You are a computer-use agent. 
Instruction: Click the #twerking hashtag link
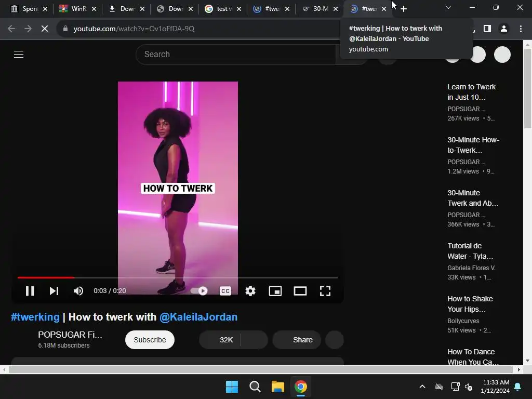pyautogui.click(x=35, y=317)
